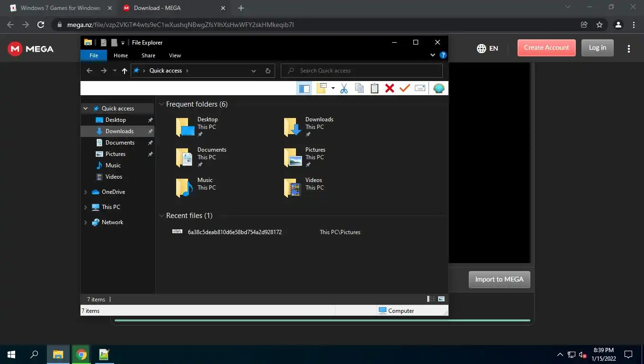The height and width of the screenshot is (364, 644).
Task: Open the Share ribbon tab
Action: pos(148,55)
